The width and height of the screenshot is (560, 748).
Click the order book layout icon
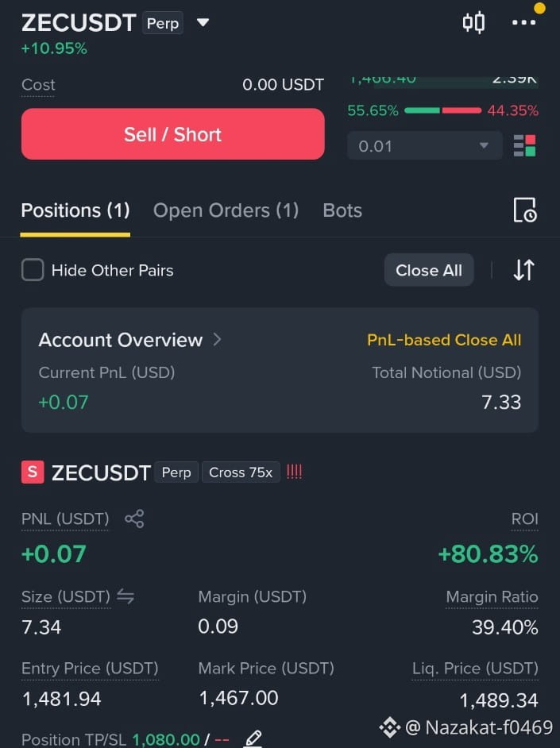524,145
